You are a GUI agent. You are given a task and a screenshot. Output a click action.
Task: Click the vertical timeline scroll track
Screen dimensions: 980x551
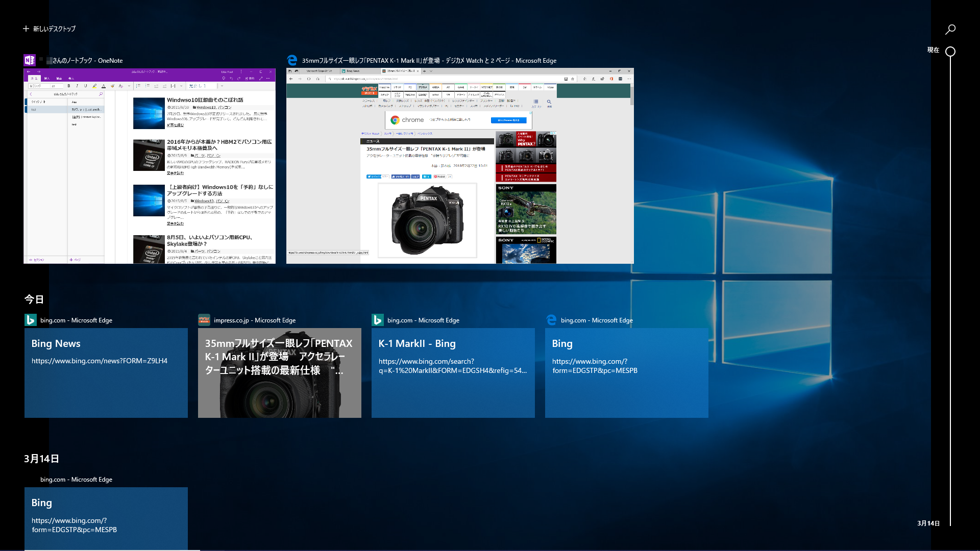(x=950, y=291)
